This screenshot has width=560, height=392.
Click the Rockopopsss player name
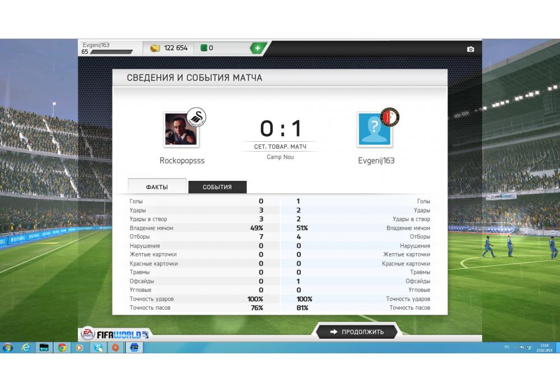pos(182,161)
